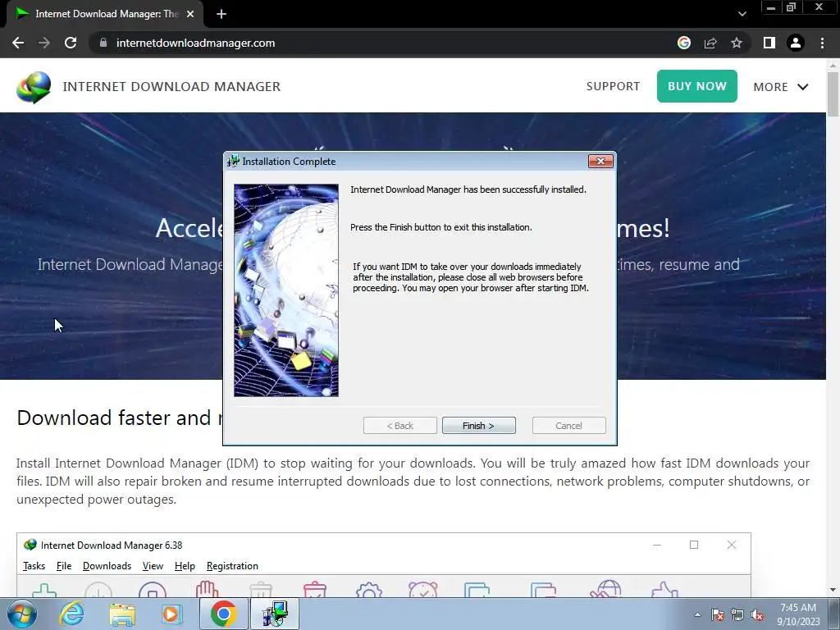Select the Internet Download Manager browser tab
The height and width of the screenshot is (630, 840).
(105, 14)
